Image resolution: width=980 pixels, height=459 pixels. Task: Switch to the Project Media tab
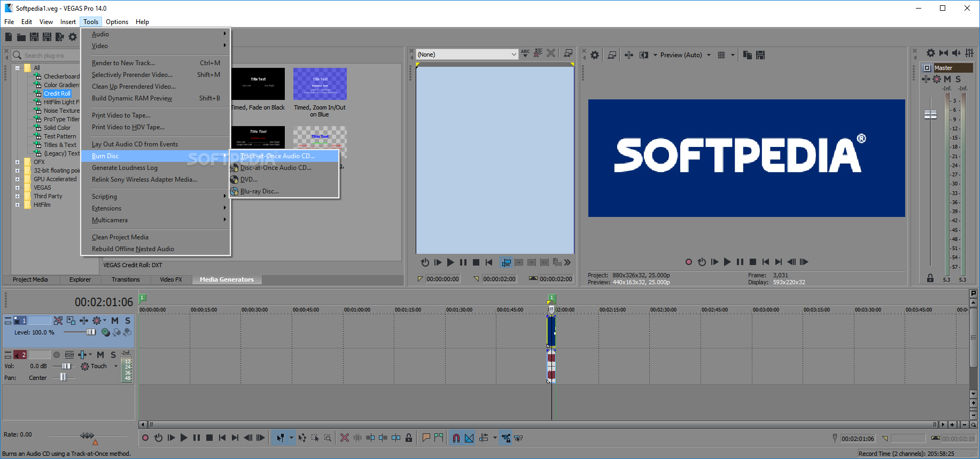pyautogui.click(x=30, y=279)
